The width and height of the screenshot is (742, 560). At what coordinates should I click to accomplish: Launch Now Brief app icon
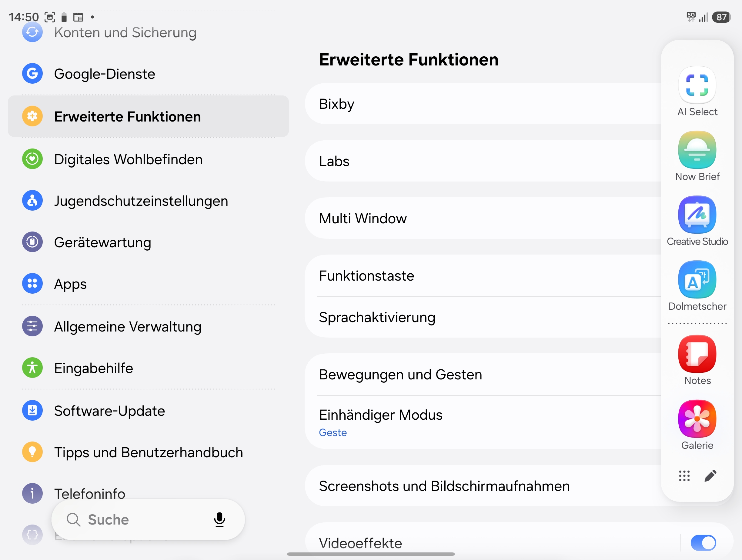tap(697, 150)
